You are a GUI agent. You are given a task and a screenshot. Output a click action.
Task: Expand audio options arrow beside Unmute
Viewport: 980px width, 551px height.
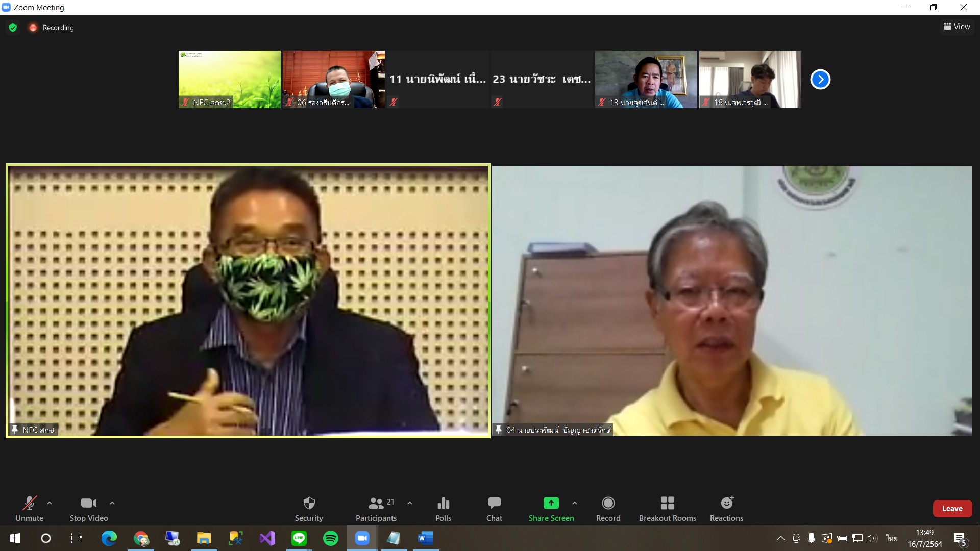tap(50, 503)
